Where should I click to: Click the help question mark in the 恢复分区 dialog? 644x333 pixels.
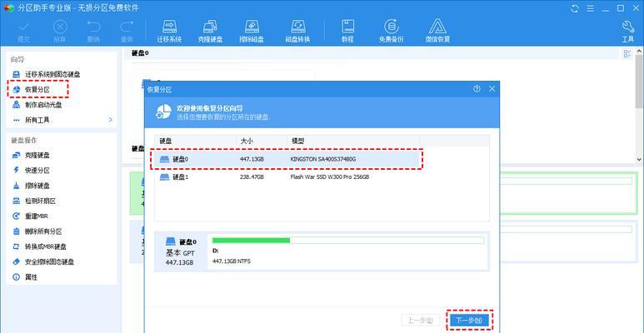coord(477,89)
